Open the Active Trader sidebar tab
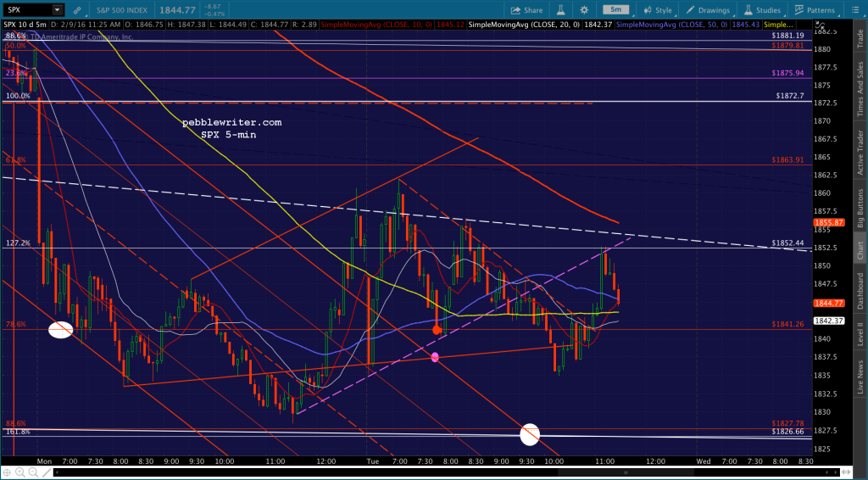The width and height of the screenshot is (868, 480). pos(860,153)
